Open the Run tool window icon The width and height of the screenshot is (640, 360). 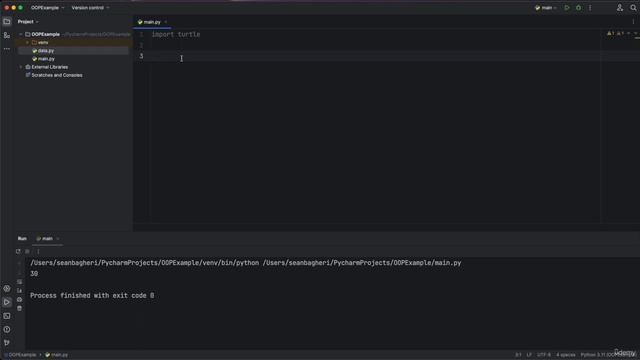tap(7, 302)
